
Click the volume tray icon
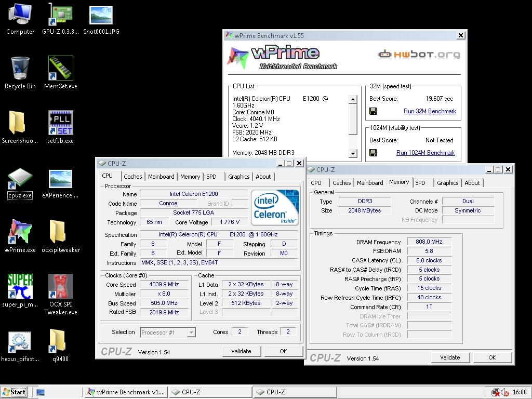(x=504, y=393)
